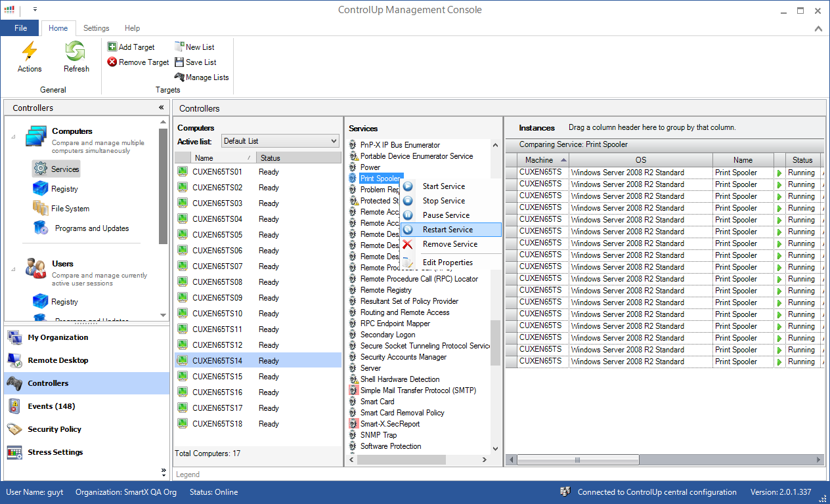Click the Computers section monitor icon
This screenshot has width=830, height=504.
35,138
